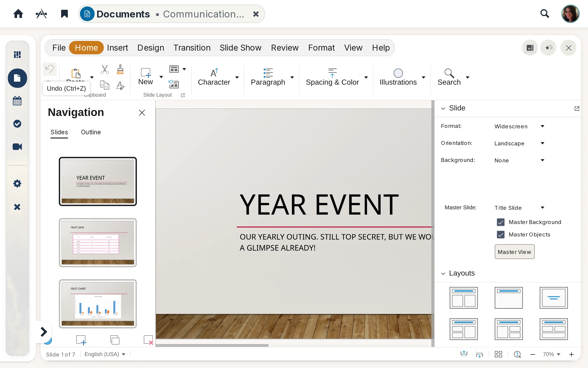Image resolution: width=588 pixels, height=368 pixels.
Task: Open the video call icon in sidebar
Action: (x=17, y=147)
